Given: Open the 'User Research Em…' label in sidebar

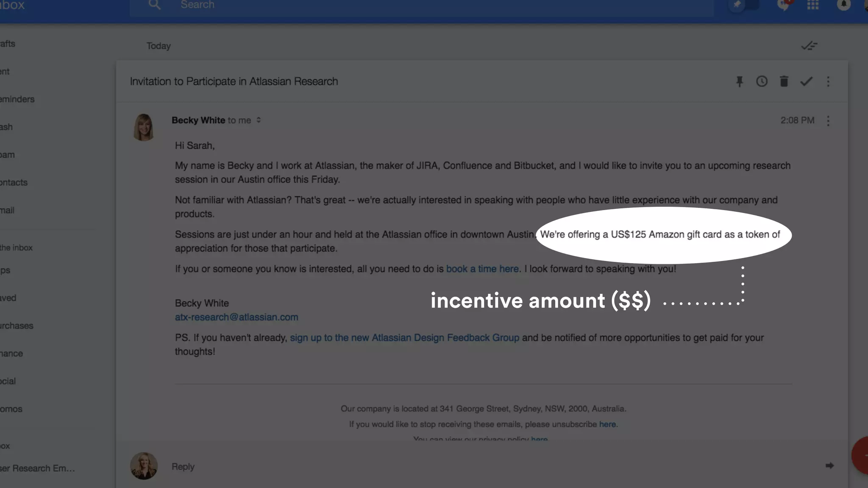Looking at the screenshot, I should coord(37,468).
